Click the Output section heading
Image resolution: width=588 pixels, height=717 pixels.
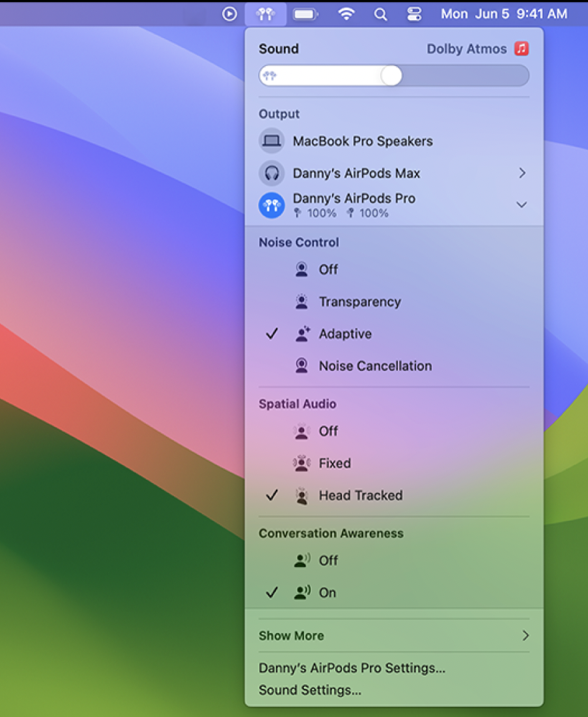click(279, 114)
